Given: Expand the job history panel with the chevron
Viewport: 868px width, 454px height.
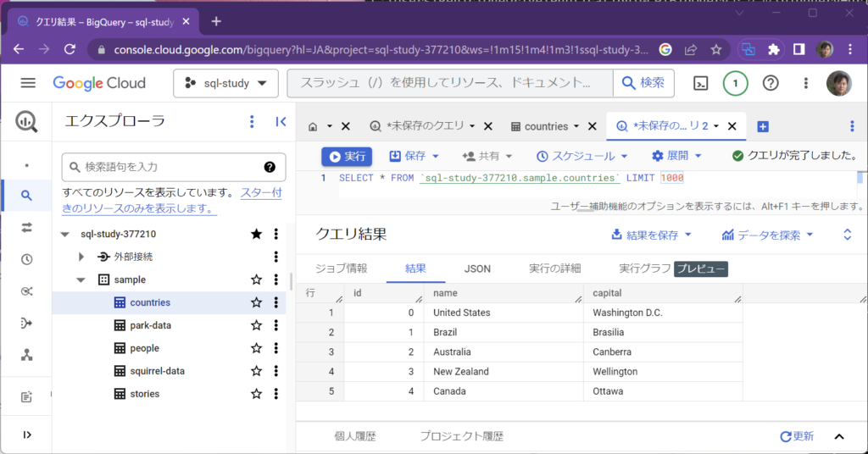Looking at the screenshot, I should [x=839, y=437].
